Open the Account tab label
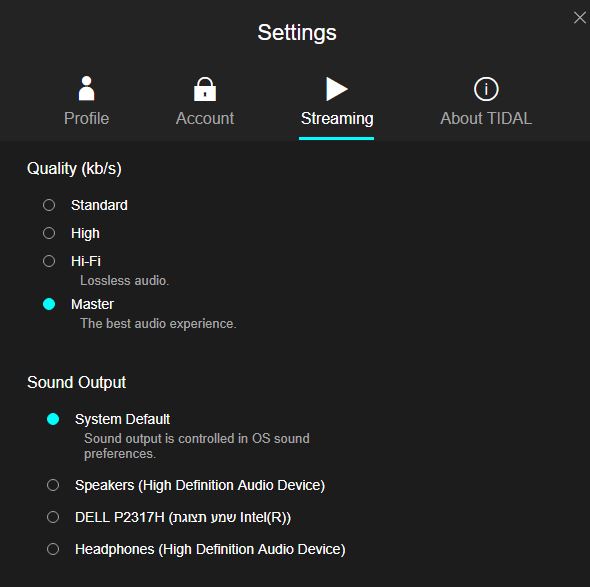This screenshot has height=587, width=590. pyautogui.click(x=205, y=119)
